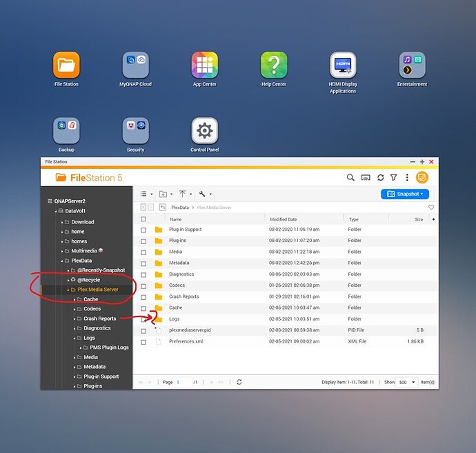Expand the Multimedia tree folder arrow
This screenshot has height=453, width=476.
click(62, 251)
